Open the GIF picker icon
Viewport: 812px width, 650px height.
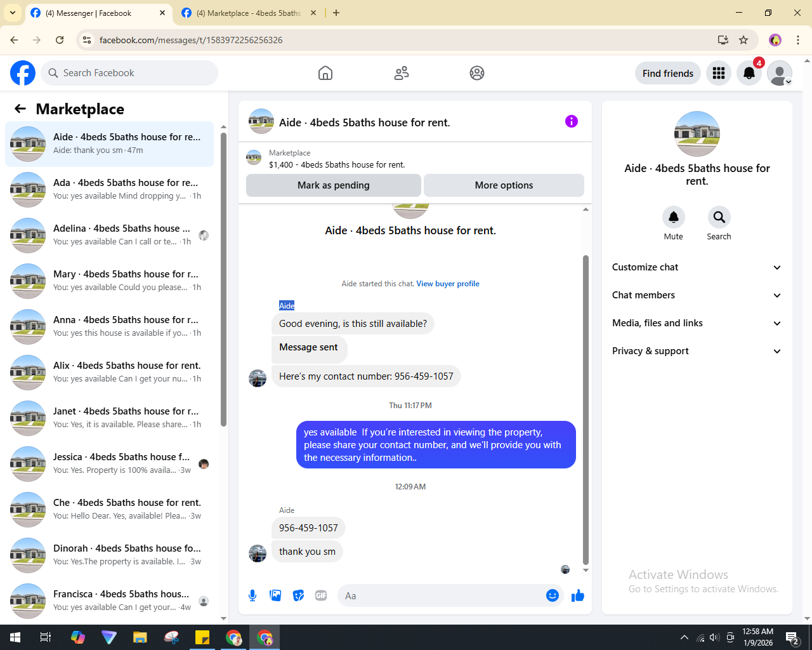pyautogui.click(x=321, y=595)
